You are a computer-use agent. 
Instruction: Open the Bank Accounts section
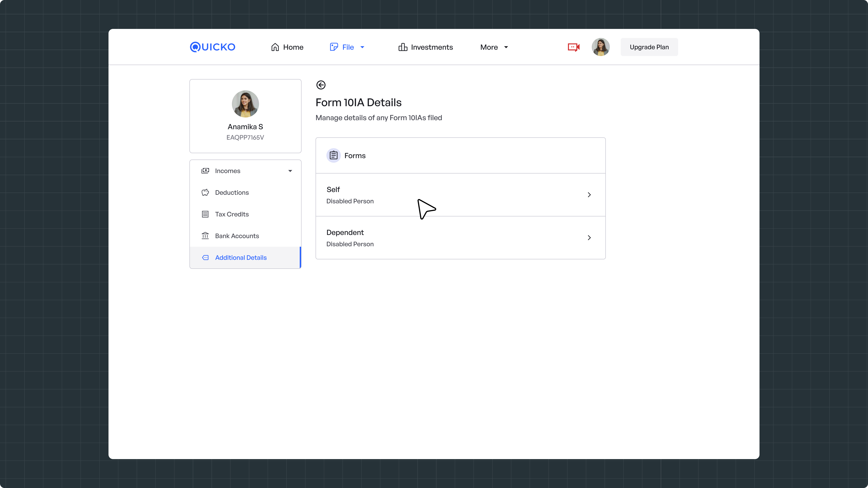pyautogui.click(x=245, y=236)
